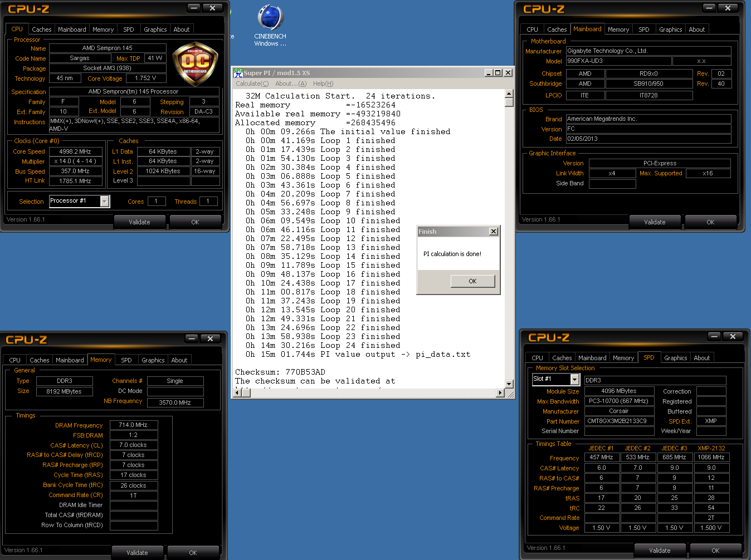Viewport: 751px width, 560px height.
Task: Click the mainboard Model field 990FXA-UD3
Action: coord(618,61)
